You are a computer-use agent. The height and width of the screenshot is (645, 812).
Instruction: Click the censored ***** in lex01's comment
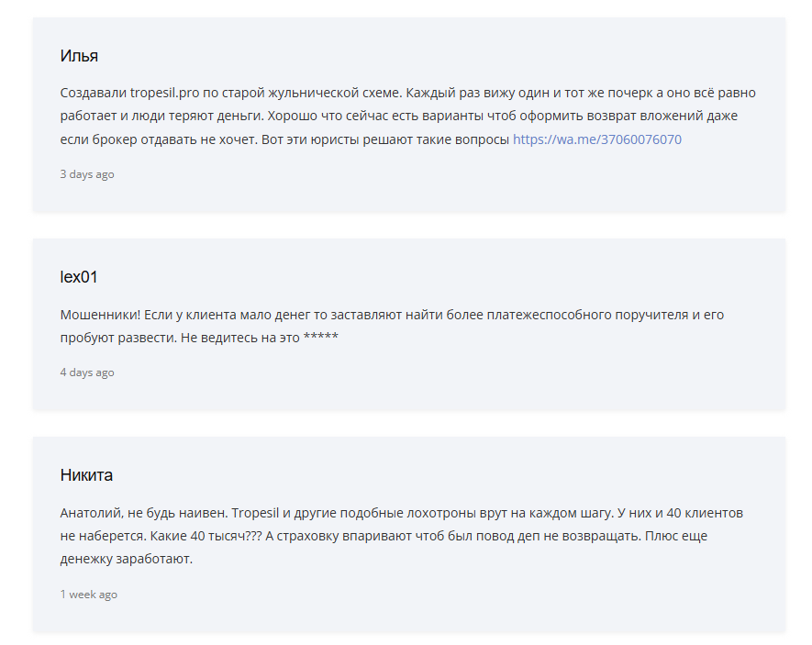coord(320,337)
